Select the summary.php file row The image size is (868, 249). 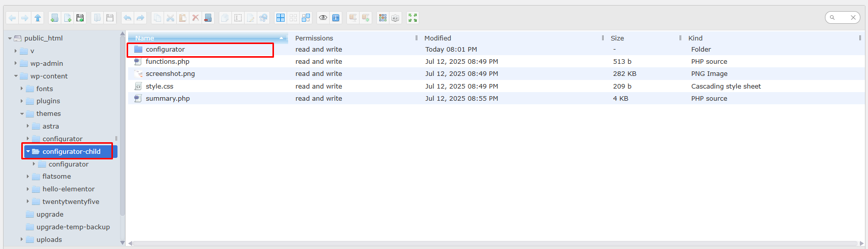(x=168, y=99)
